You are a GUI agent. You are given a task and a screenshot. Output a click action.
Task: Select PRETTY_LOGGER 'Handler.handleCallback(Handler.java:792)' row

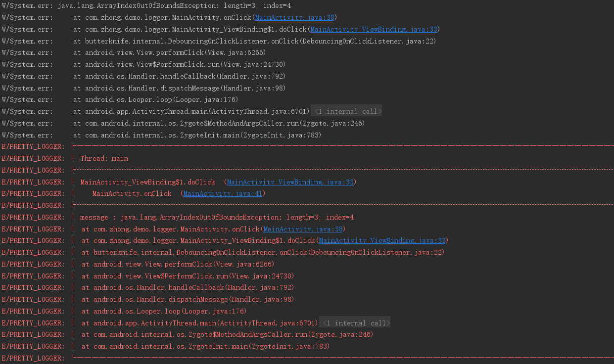click(148, 287)
